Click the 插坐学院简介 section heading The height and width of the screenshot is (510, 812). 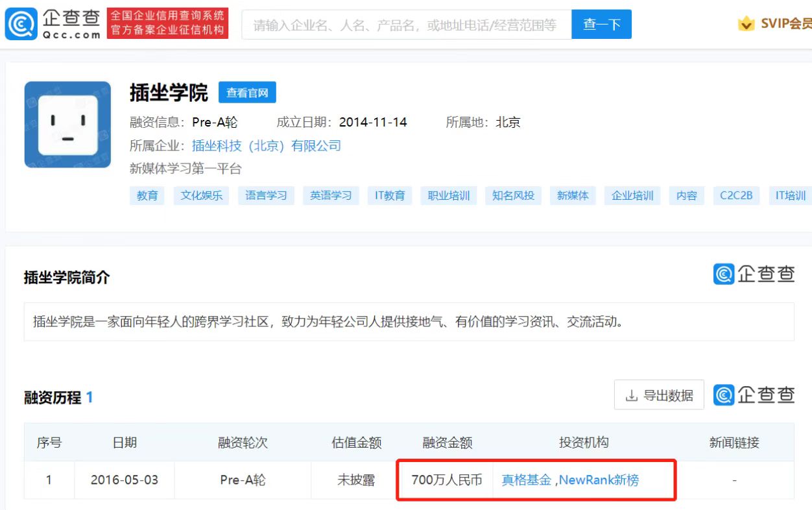click(x=67, y=278)
